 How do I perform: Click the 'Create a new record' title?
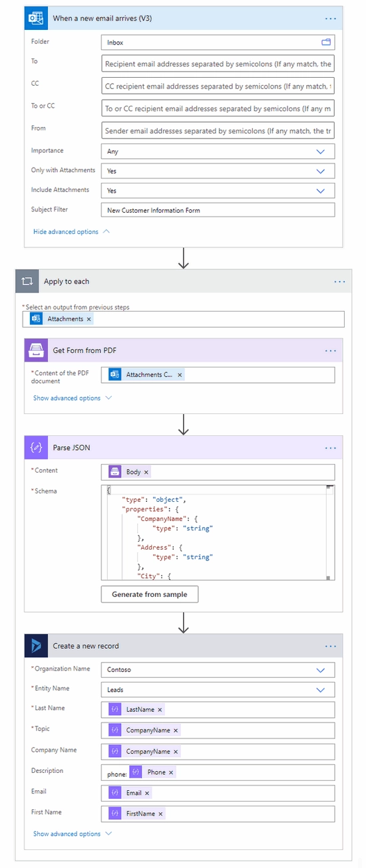coord(86,646)
